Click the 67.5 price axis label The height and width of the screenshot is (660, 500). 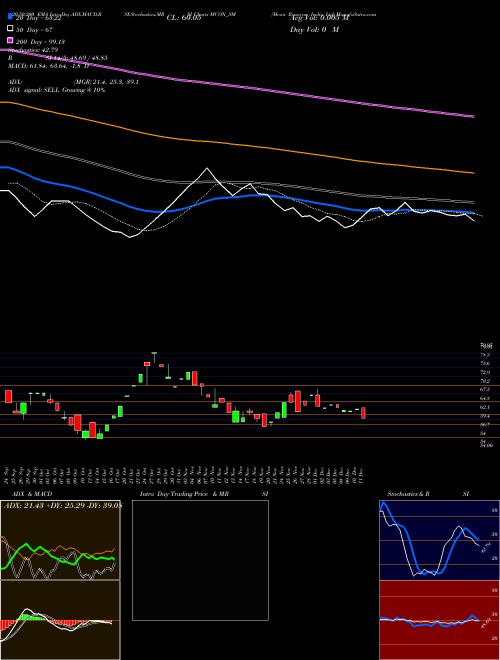click(x=485, y=389)
